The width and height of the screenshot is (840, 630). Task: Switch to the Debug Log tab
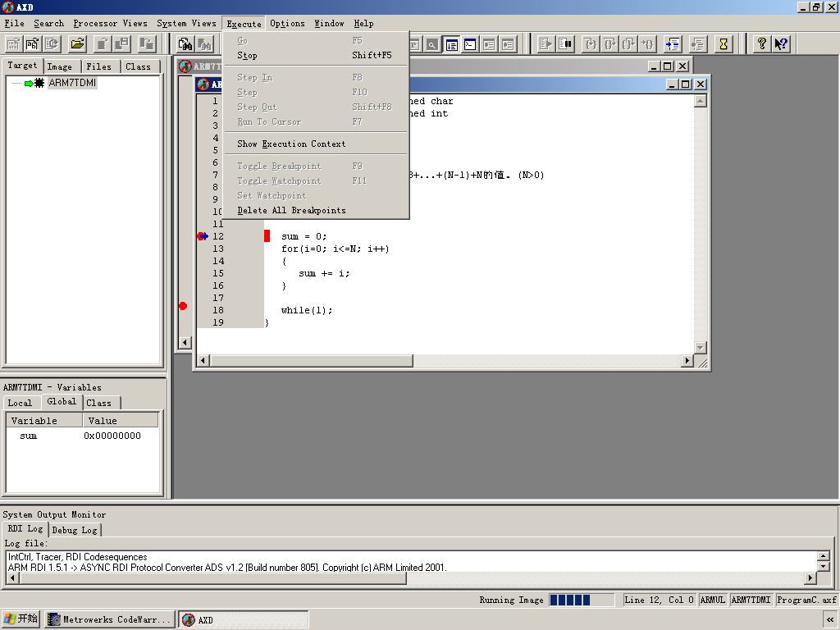(x=75, y=530)
